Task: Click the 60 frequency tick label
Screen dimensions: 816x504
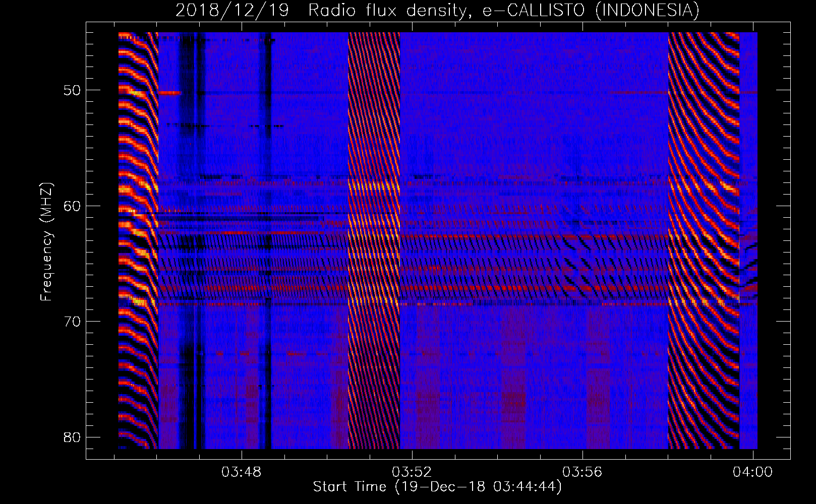Action: pyautogui.click(x=72, y=206)
